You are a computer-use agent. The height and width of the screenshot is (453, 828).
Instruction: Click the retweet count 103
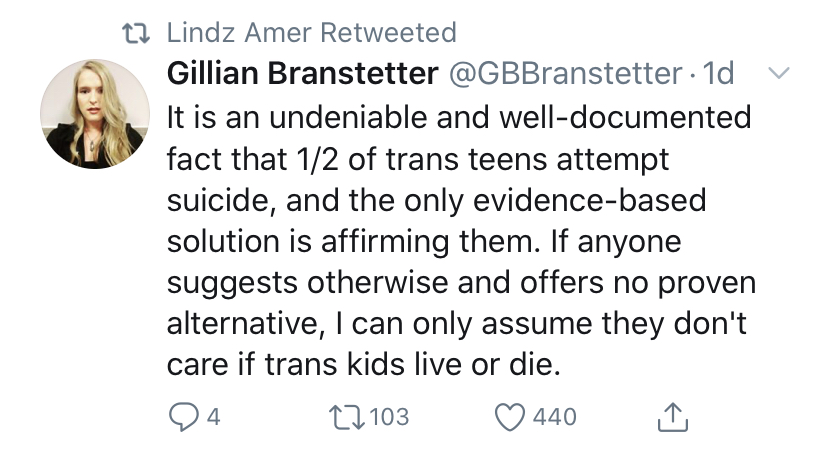pos(389,417)
